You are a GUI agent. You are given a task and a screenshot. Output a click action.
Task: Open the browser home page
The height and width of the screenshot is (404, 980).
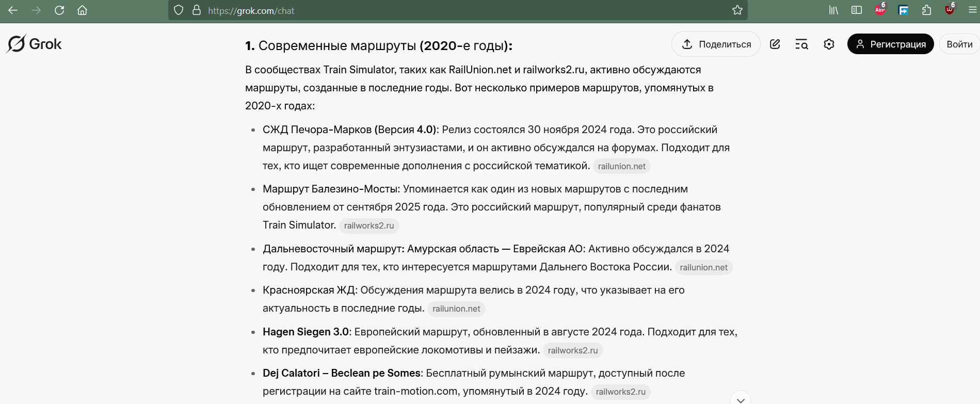(82, 10)
